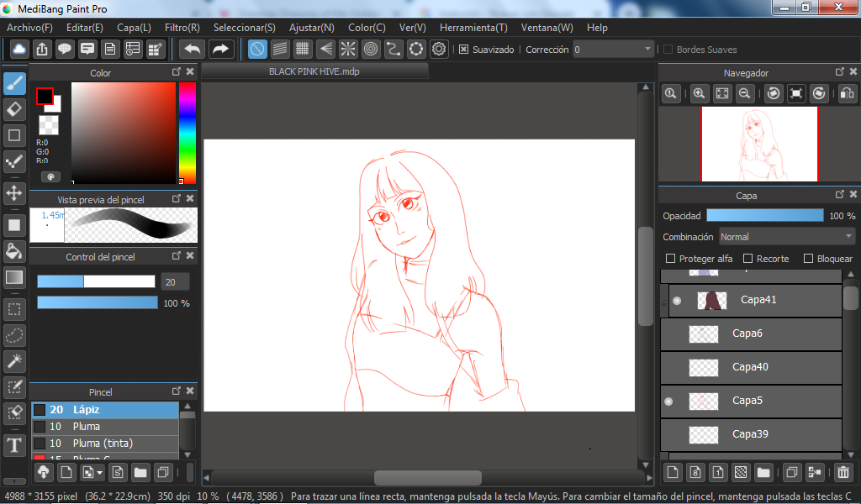The width and height of the screenshot is (861, 504).
Task: Duplicate the current layer
Action: 792,472
